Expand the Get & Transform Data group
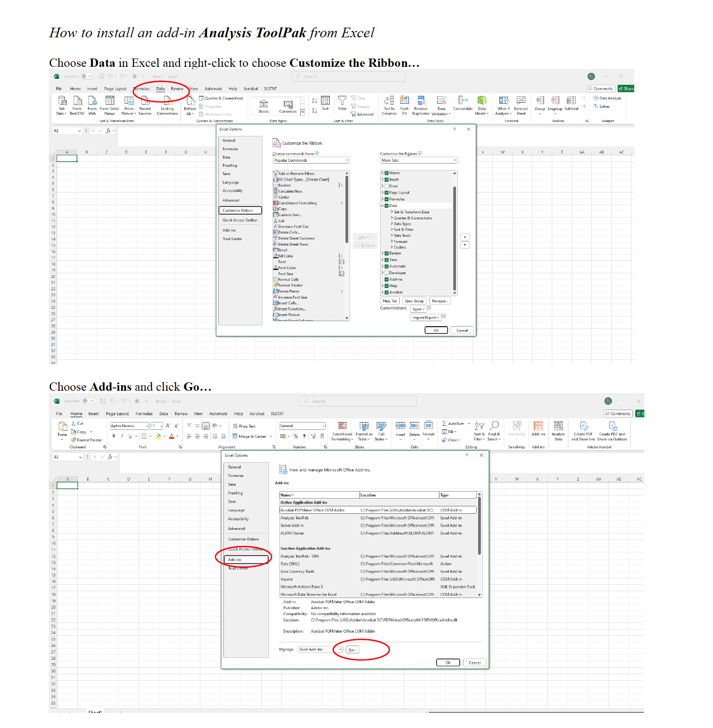This screenshot has width=713, height=728. [392, 212]
